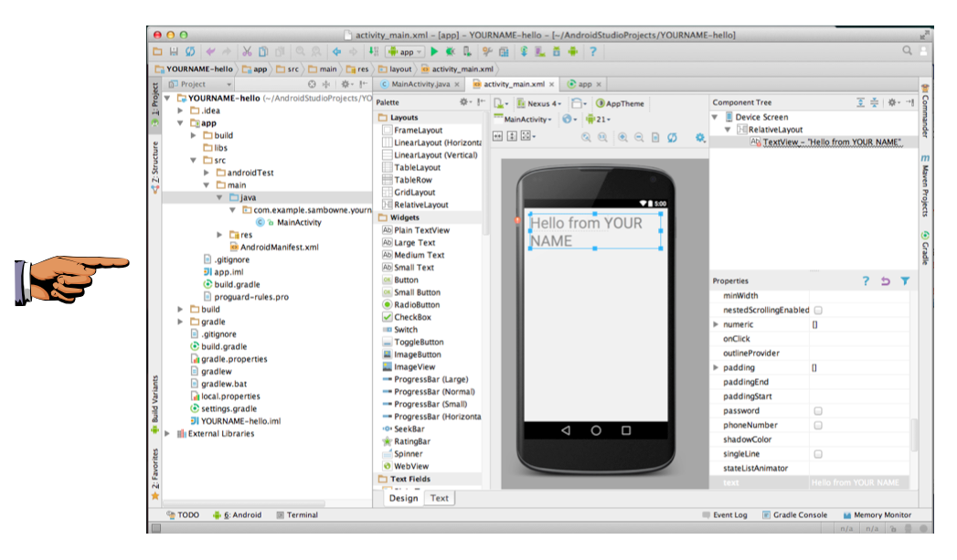Select AndroidManifest.xml in the project tree

(279, 247)
